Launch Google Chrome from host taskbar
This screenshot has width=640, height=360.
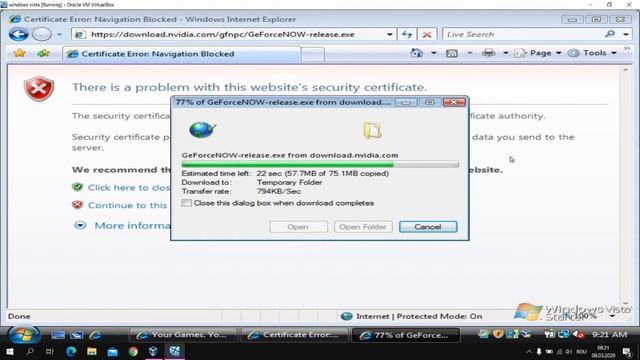tap(133, 351)
